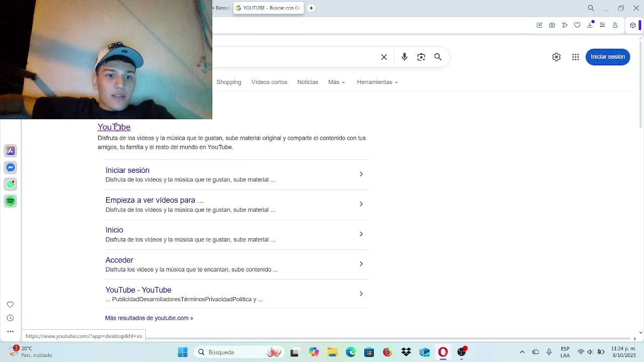Open File Explorer from the taskbar
Screen dimensions: 644x362
tap(332, 352)
